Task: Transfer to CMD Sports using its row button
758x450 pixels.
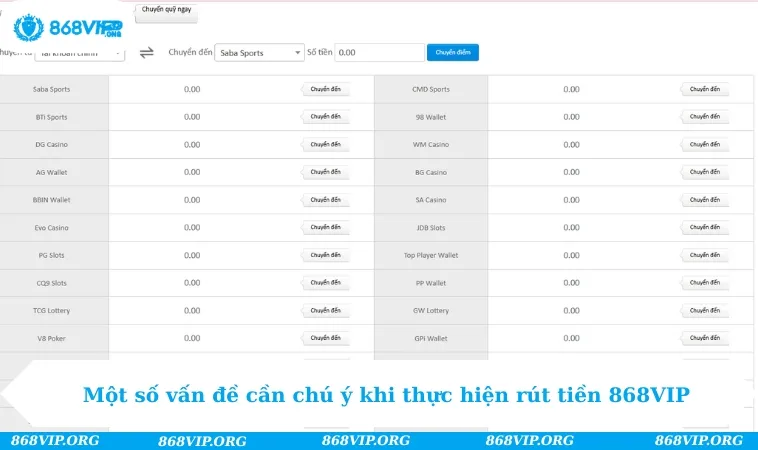Action: tap(704, 89)
